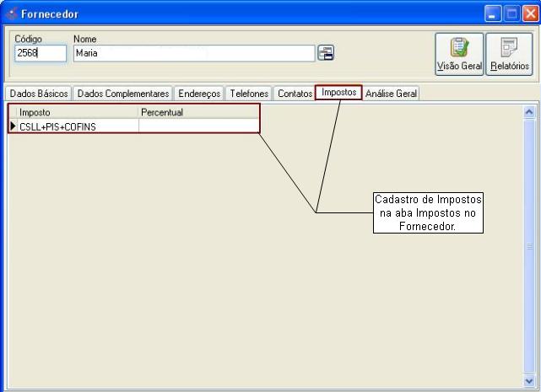Image resolution: width=541 pixels, height=392 pixels.
Task: Show the Contatos tab
Action: point(295,94)
